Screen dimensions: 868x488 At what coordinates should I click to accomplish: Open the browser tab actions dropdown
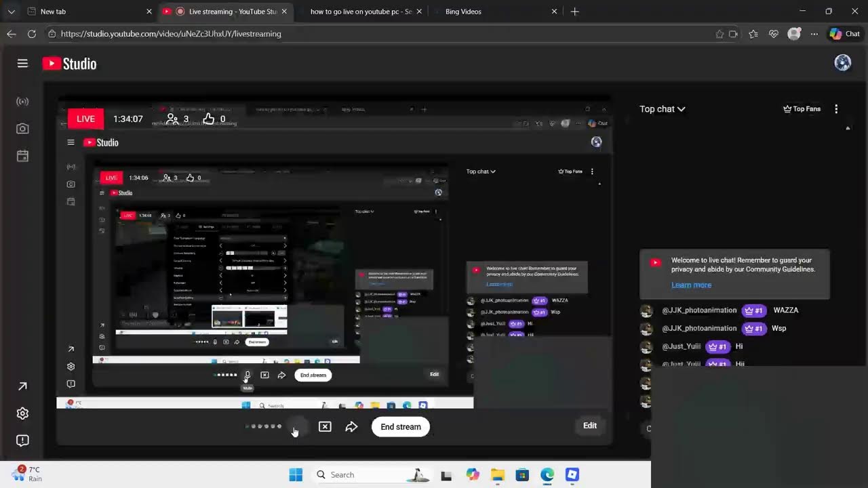tap(11, 12)
